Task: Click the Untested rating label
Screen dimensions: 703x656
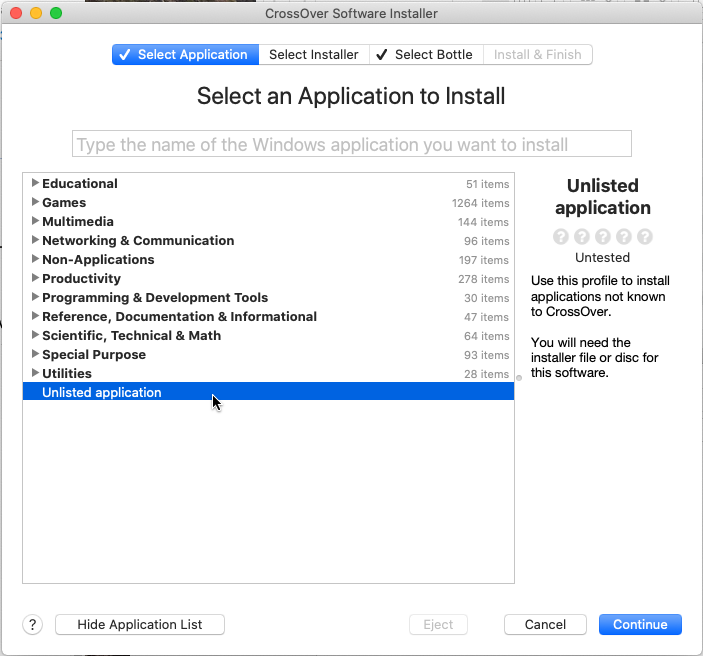Action: pyautogui.click(x=603, y=257)
